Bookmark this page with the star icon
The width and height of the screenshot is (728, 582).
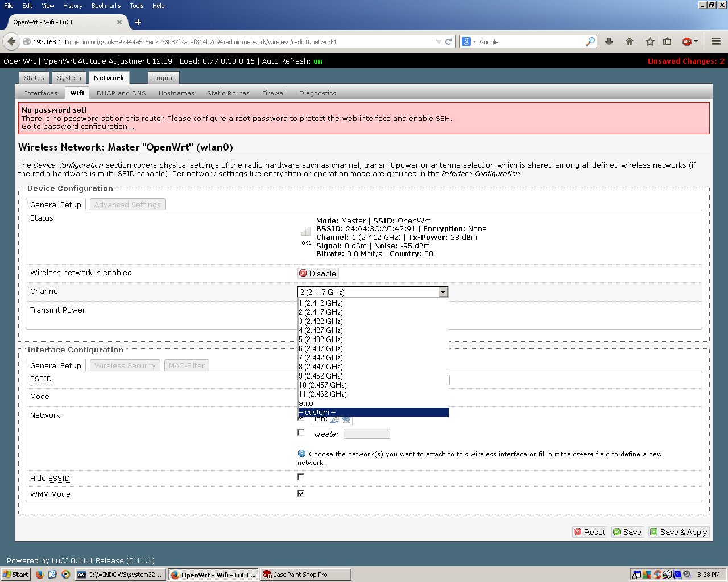tap(650, 41)
